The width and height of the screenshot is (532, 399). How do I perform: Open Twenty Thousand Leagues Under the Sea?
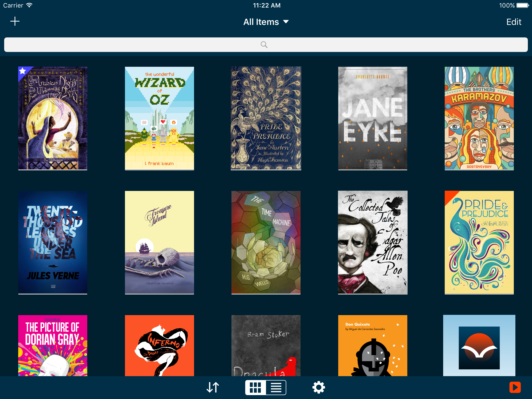pos(53,243)
